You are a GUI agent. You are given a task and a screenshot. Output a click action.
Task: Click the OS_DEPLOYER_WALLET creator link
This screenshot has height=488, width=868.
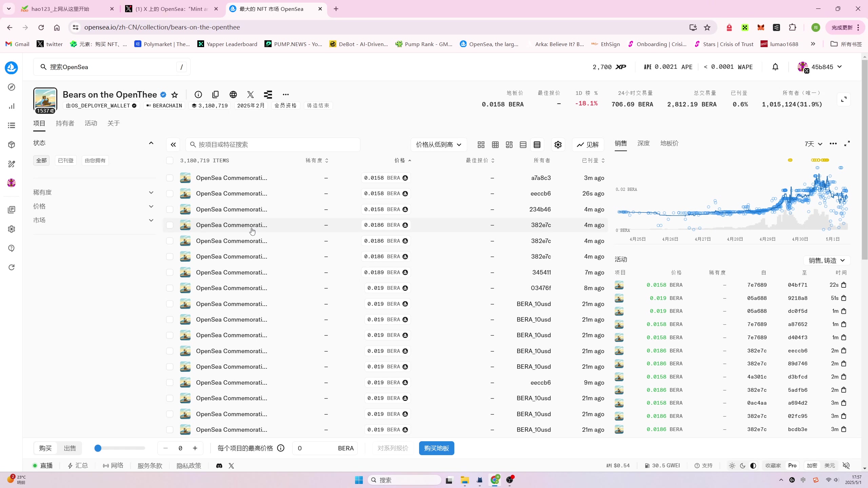pos(101,106)
